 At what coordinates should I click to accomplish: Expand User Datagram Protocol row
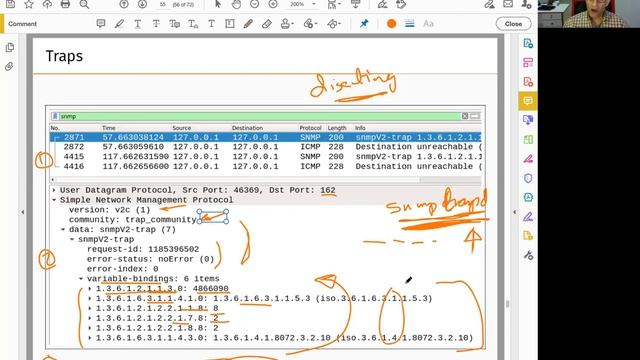tap(54, 190)
